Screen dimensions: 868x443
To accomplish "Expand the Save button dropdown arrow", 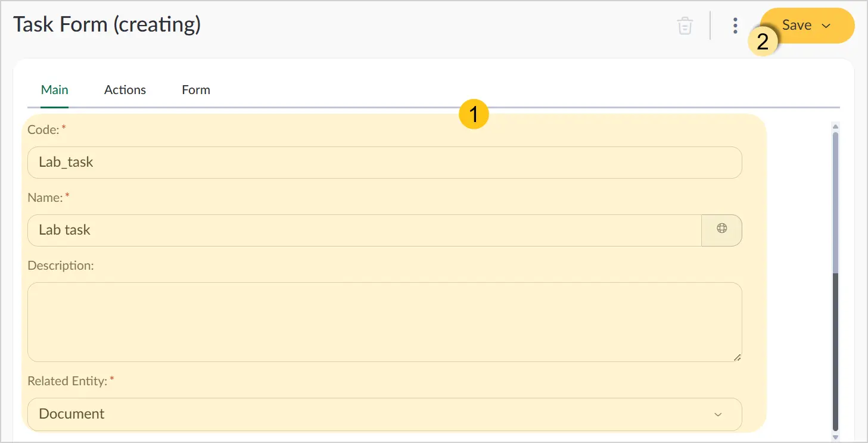I will click(x=826, y=26).
